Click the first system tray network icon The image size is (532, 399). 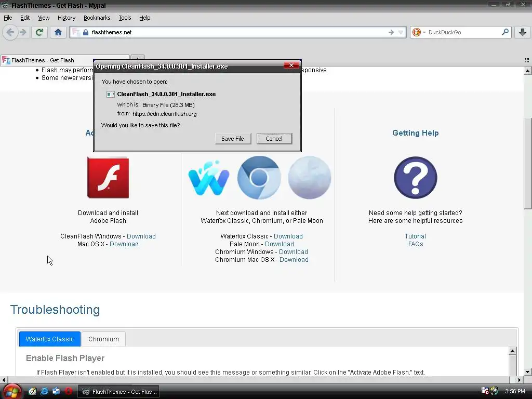[x=485, y=391]
